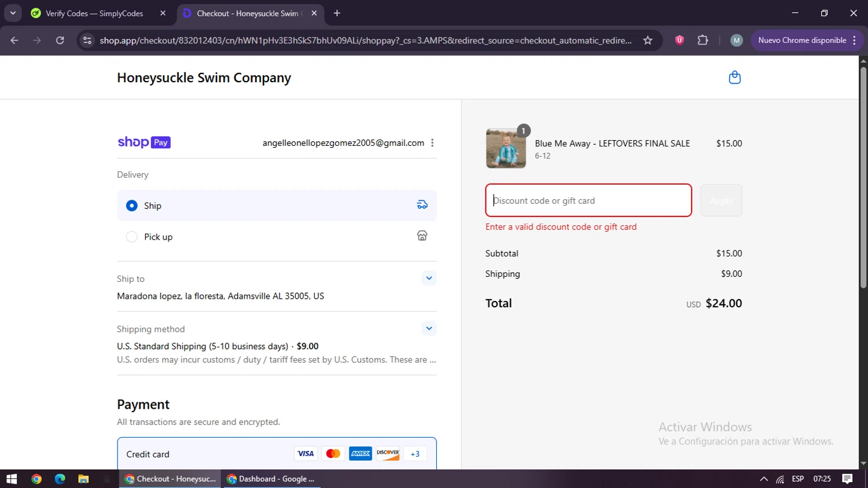
Task: Open the notifications center icon
Action: pos(847,479)
